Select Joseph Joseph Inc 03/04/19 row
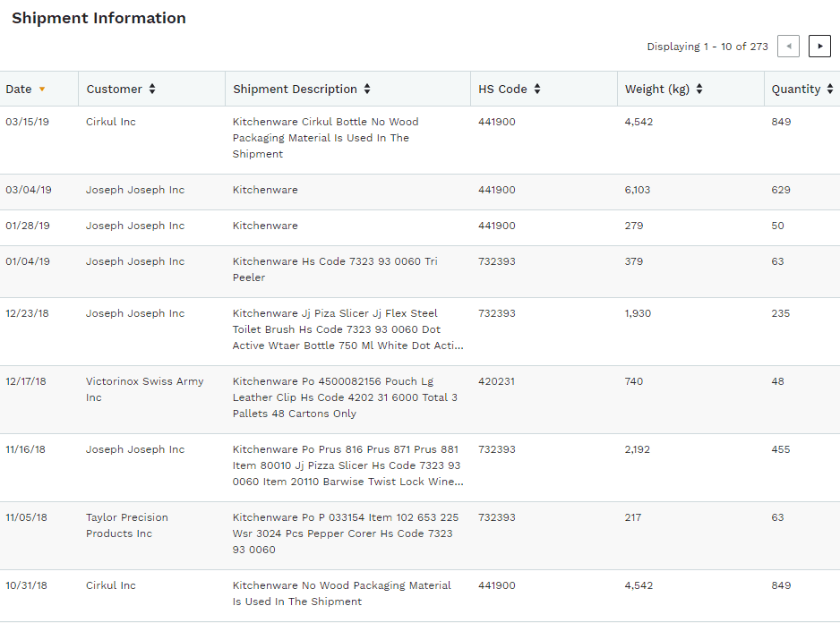 [x=420, y=192]
